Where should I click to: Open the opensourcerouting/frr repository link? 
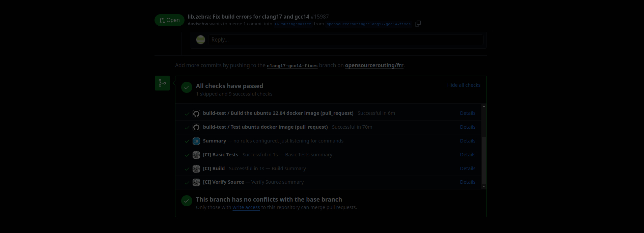(x=374, y=66)
